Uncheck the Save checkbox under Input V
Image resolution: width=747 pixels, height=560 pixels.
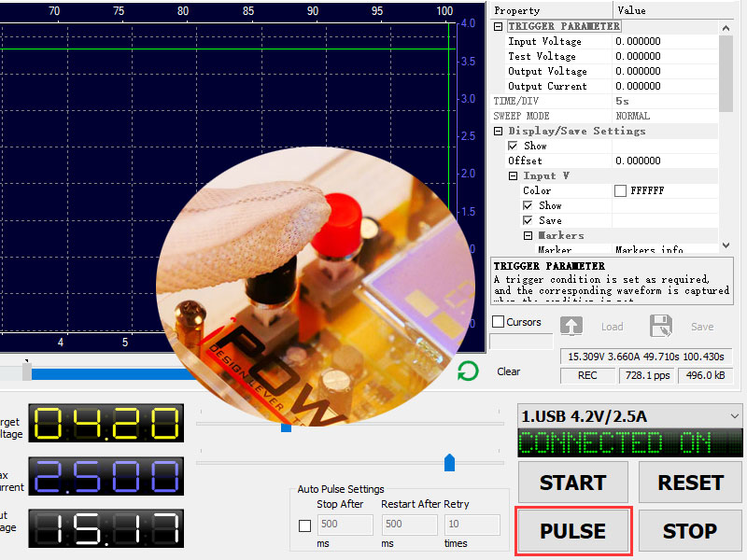click(x=528, y=221)
